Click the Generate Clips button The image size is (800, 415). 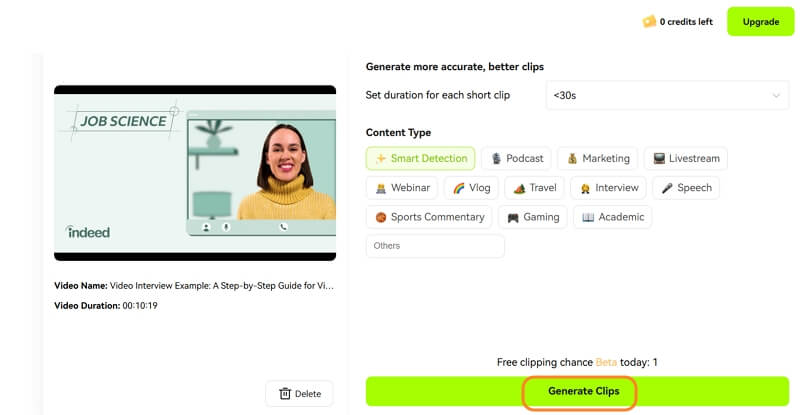(x=577, y=391)
